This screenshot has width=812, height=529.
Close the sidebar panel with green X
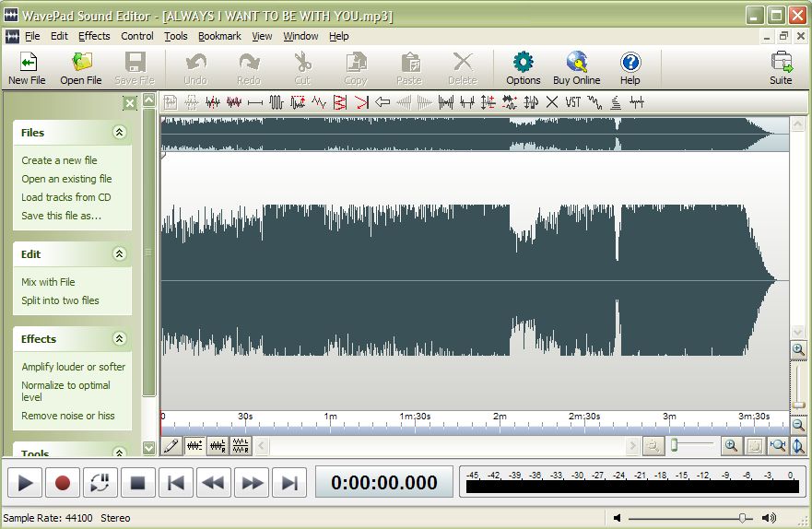point(129,103)
